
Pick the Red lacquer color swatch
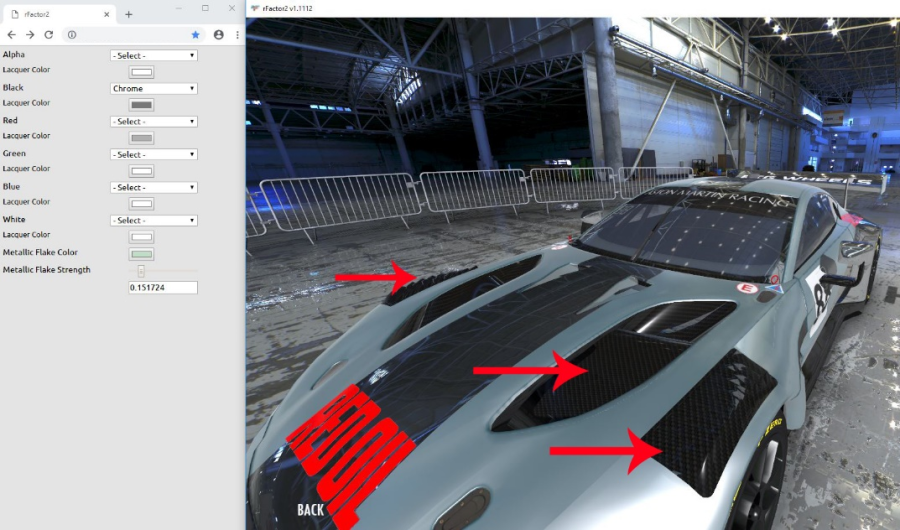pos(141,138)
